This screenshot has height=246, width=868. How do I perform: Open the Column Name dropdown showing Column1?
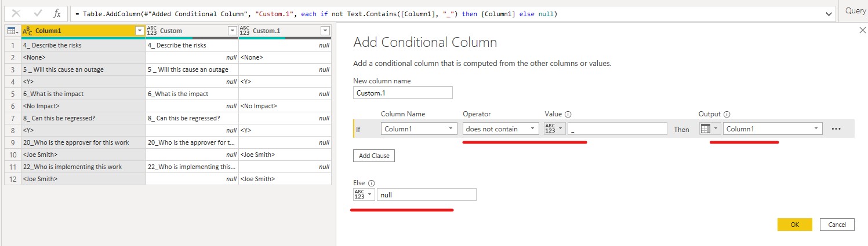(x=419, y=129)
